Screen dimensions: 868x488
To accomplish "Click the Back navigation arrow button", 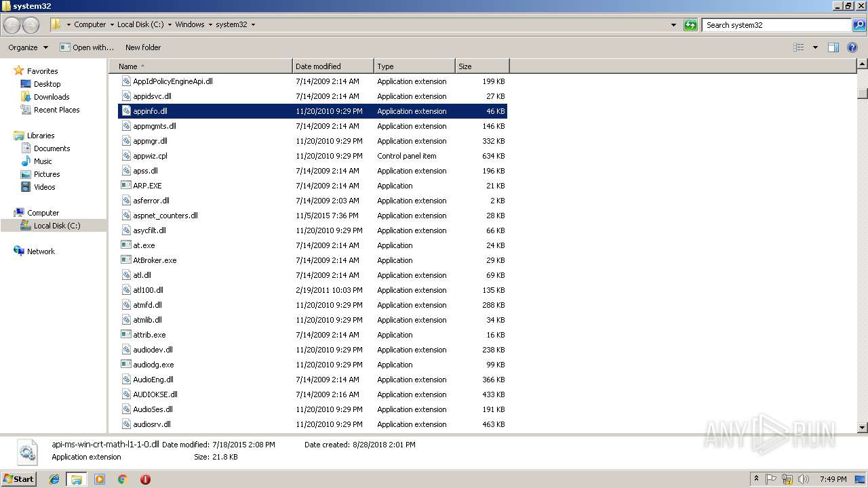I will [x=12, y=25].
